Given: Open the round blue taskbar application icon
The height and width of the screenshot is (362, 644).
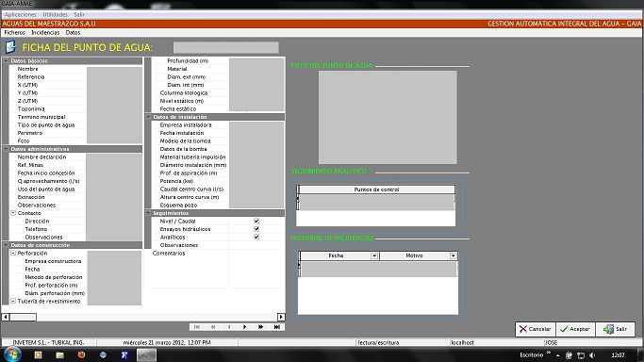Looking at the screenshot, I should click(103, 355).
